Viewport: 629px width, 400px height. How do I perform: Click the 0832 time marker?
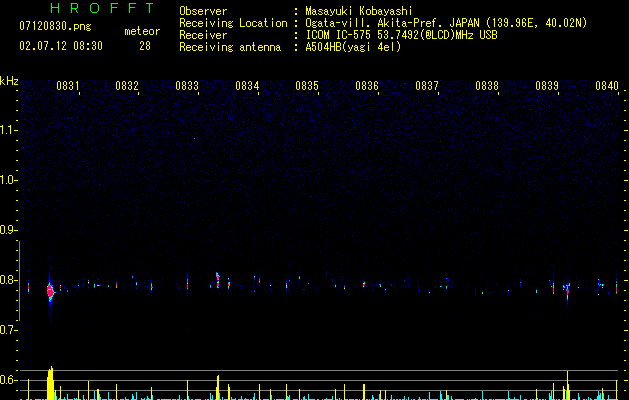click(127, 86)
